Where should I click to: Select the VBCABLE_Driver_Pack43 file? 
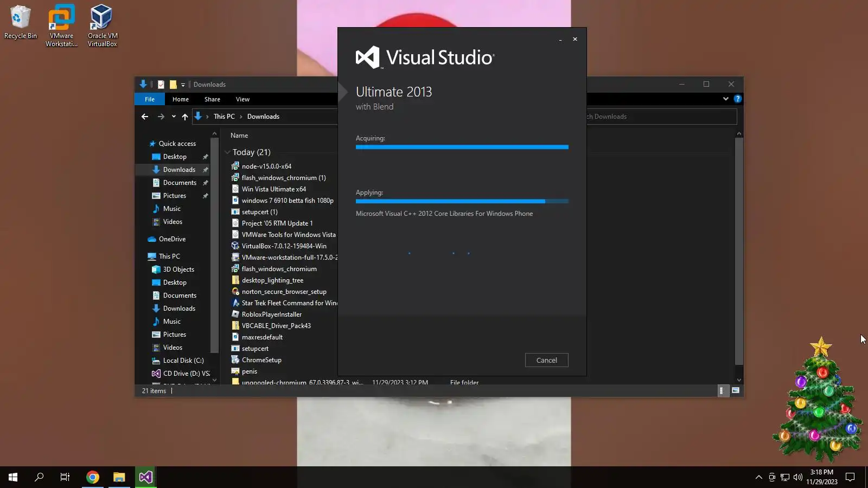coord(276,326)
